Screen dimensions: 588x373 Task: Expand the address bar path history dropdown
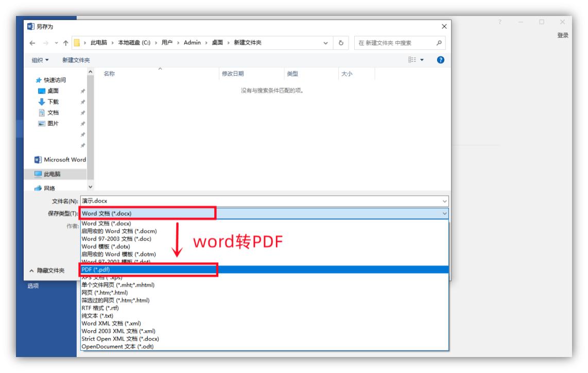(325, 43)
